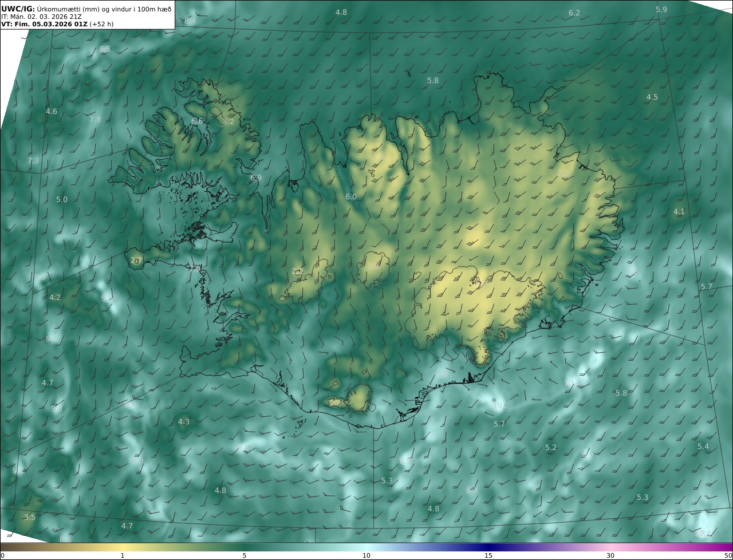Screen dimensions: 733x560
Task: Click the color scale tick labeled 30
Action: pyautogui.click(x=610, y=555)
